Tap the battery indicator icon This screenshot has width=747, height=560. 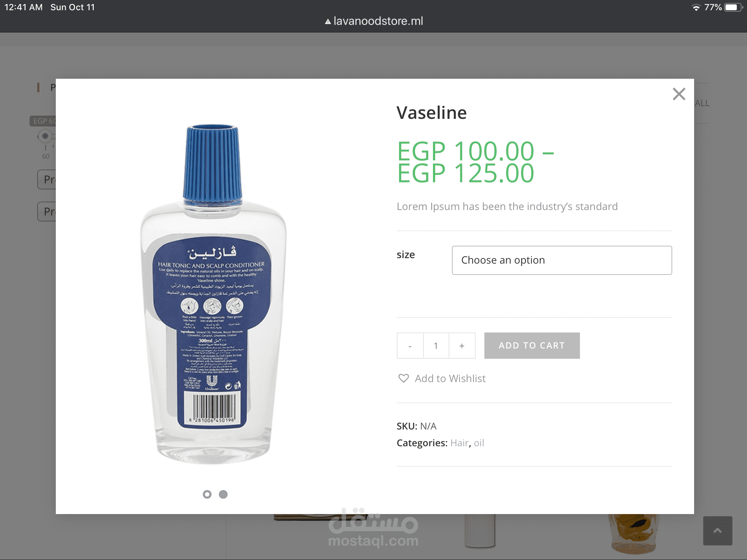tap(733, 7)
